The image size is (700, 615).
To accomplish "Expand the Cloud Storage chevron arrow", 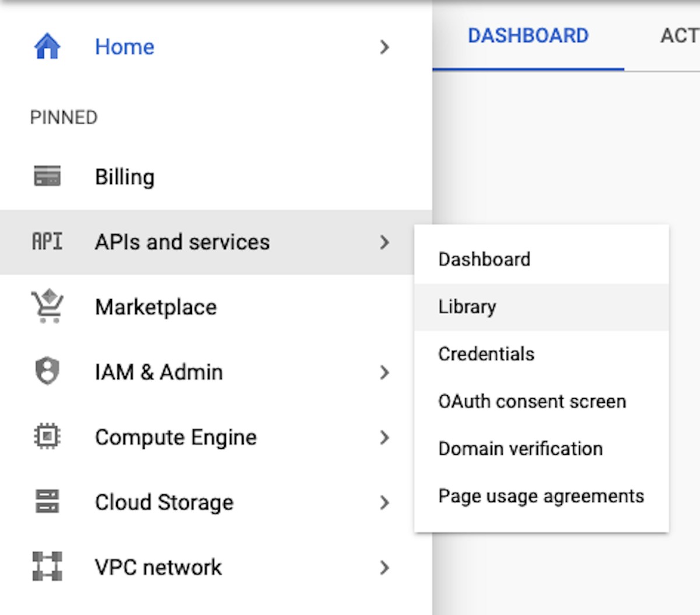I will (384, 502).
